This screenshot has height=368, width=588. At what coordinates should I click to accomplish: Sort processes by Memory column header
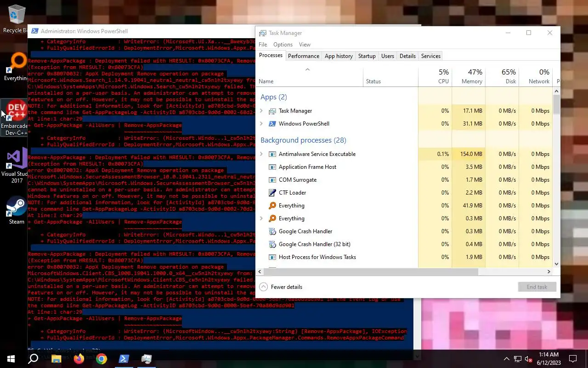469,77
